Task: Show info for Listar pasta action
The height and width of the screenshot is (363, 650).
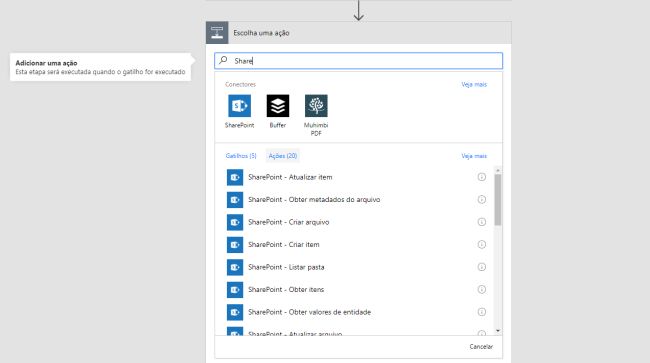Action: (x=481, y=267)
